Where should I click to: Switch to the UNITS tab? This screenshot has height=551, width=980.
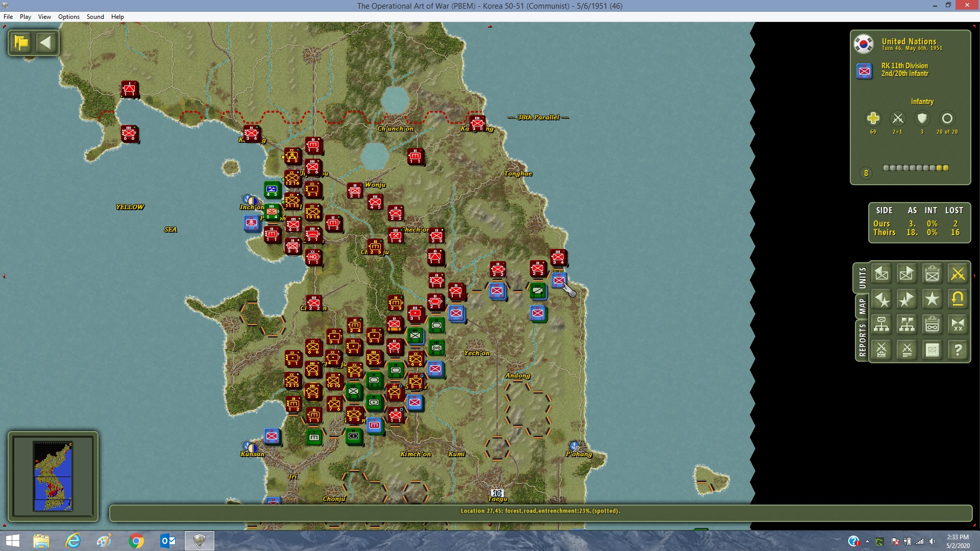[862, 278]
